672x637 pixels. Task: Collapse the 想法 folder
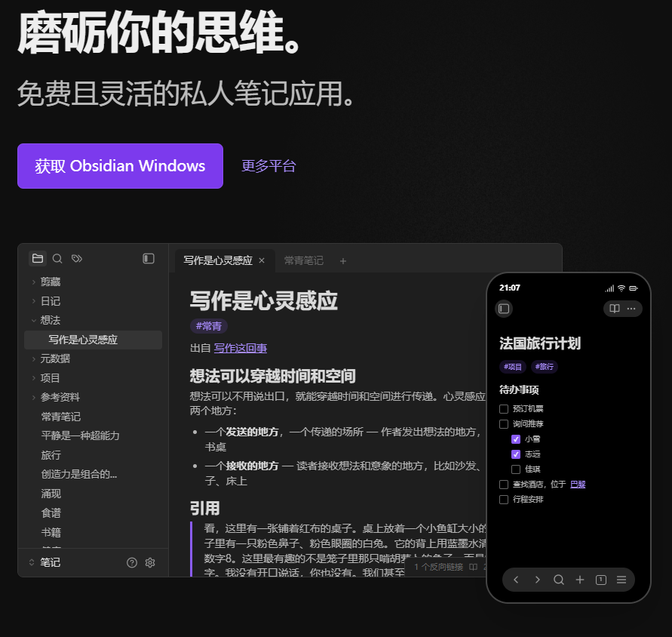[x=33, y=320]
